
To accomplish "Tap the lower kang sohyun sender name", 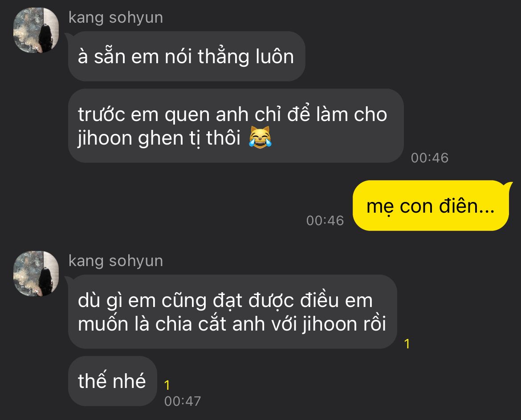I will coord(116,261).
